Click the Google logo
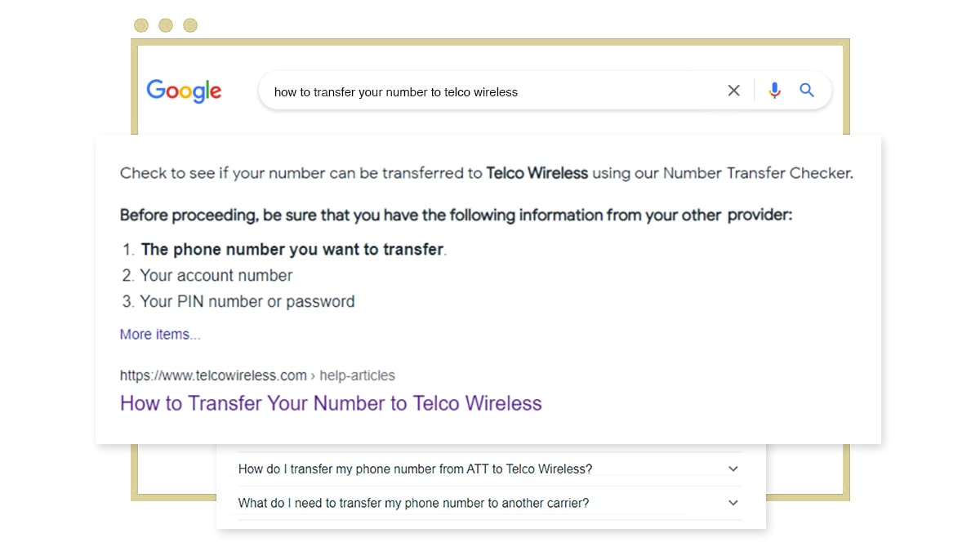 (184, 91)
